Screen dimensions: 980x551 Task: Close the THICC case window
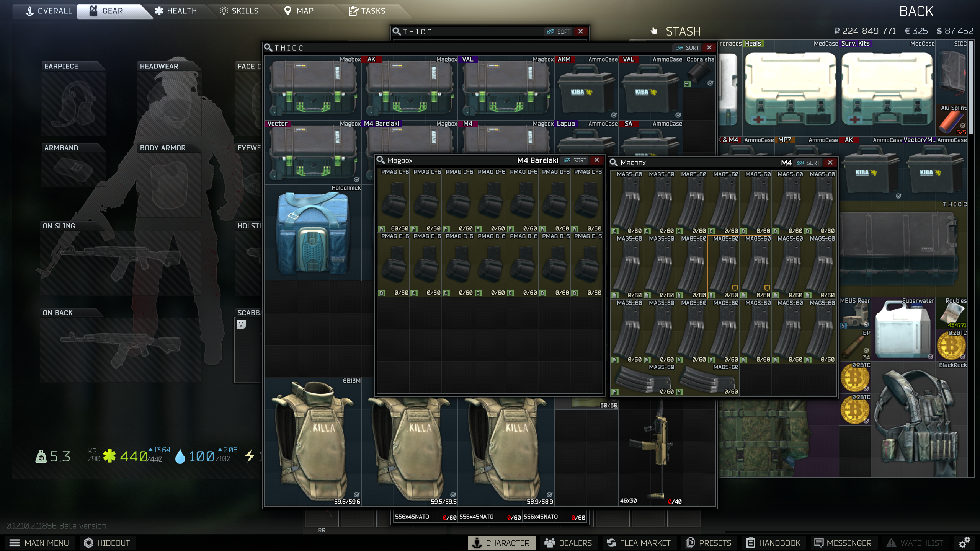point(709,47)
